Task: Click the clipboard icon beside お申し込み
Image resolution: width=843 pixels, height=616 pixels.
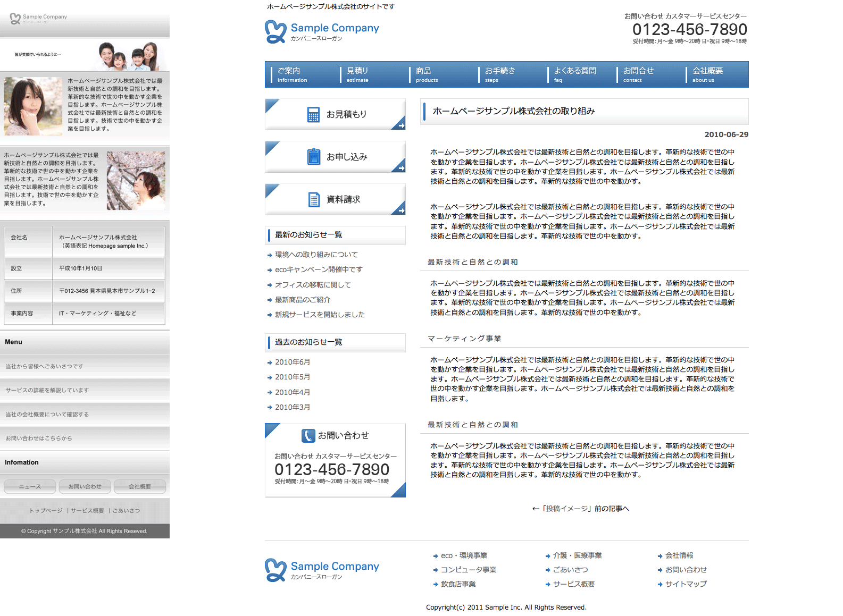Action: pos(314,157)
